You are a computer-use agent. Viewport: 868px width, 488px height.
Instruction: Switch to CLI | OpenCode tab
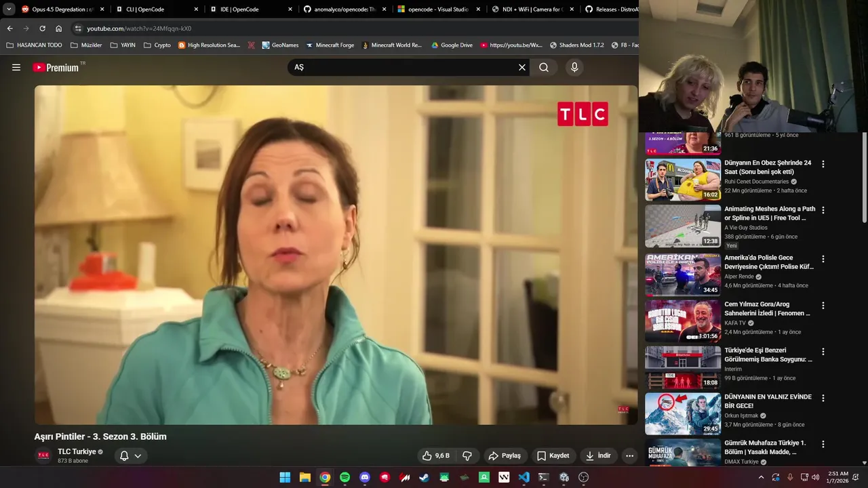[157, 9]
